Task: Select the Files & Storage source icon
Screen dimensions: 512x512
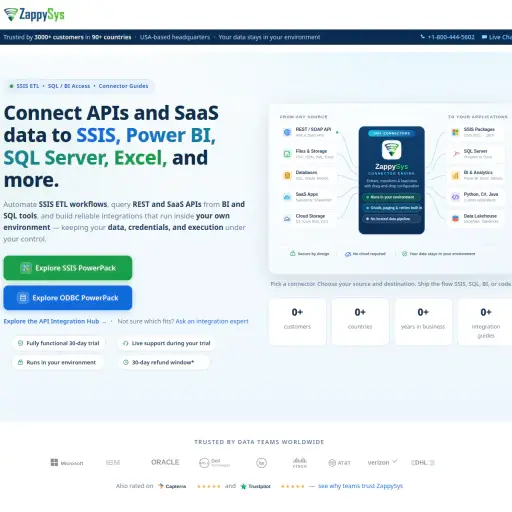Action: click(x=287, y=154)
